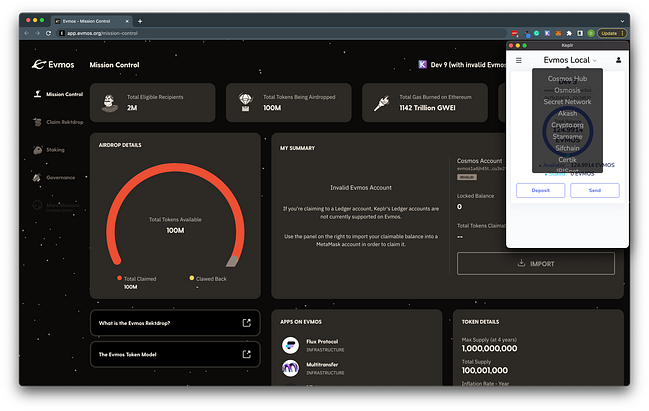Click the Cosmos Account label in My Summary
The image size is (649, 411).
479,161
